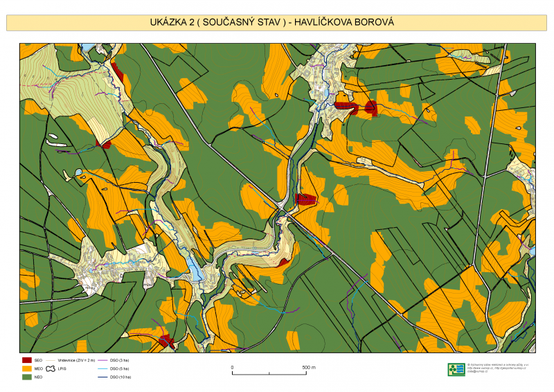Click the red erosion patch at the central road junction
Screen dimensions: 554x392
(305, 199)
